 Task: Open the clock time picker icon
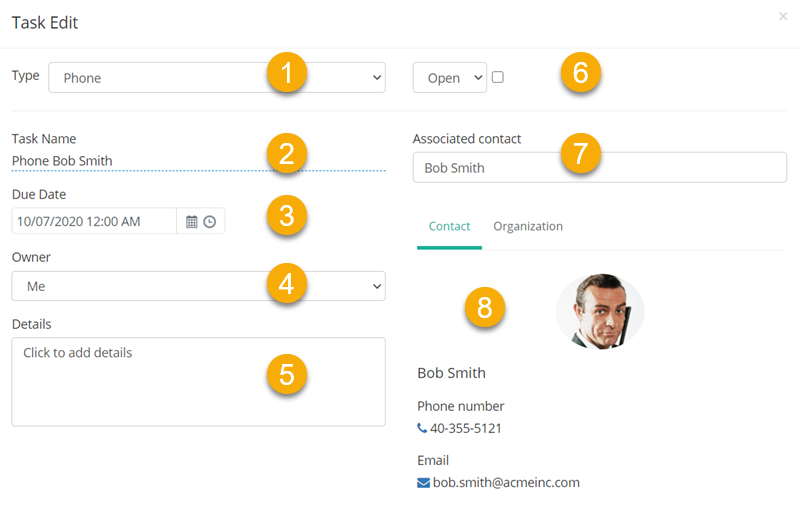pyautogui.click(x=210, y=222)
